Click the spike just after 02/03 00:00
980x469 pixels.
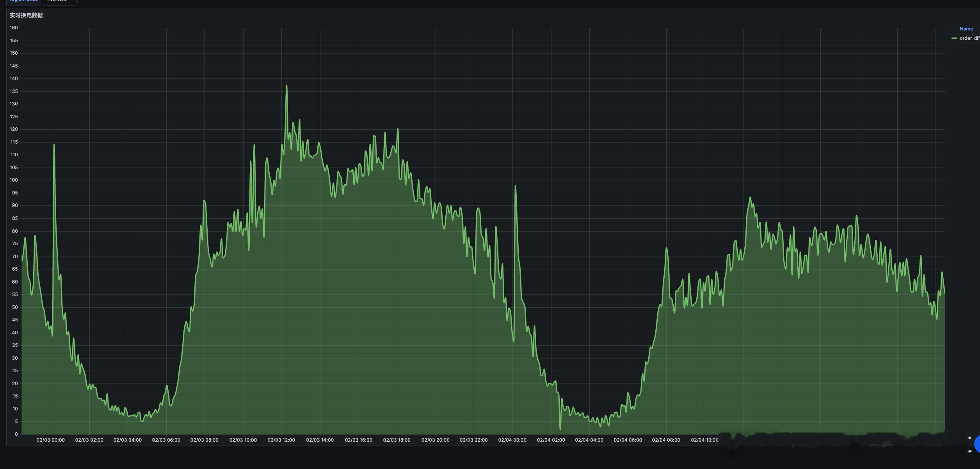[x=54, y=145]
